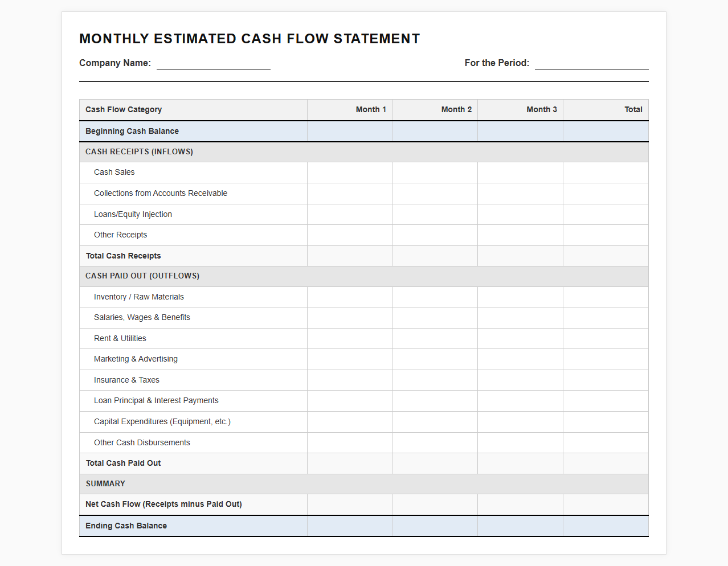Click the Loans/Equity Injection Month 3 cell
Screen dimensions: 728x566
(x=521, y=215)
